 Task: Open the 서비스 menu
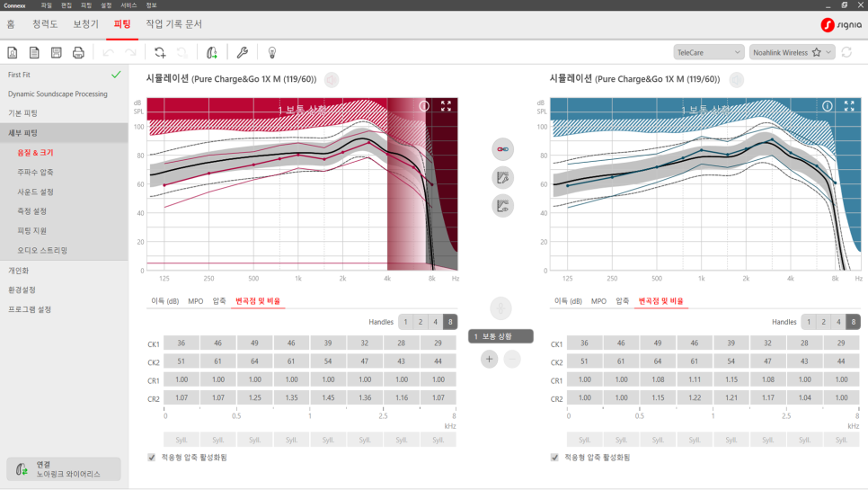(128, 5)
